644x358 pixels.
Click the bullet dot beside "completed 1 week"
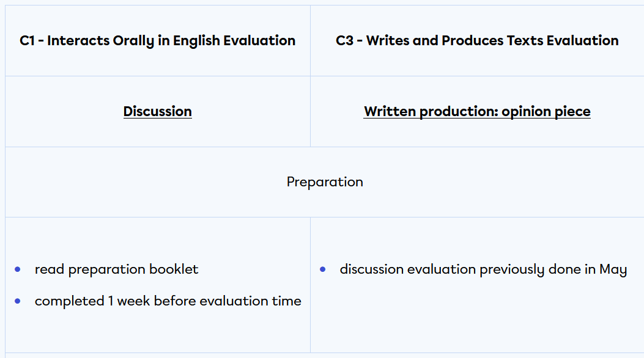(18, 301)
